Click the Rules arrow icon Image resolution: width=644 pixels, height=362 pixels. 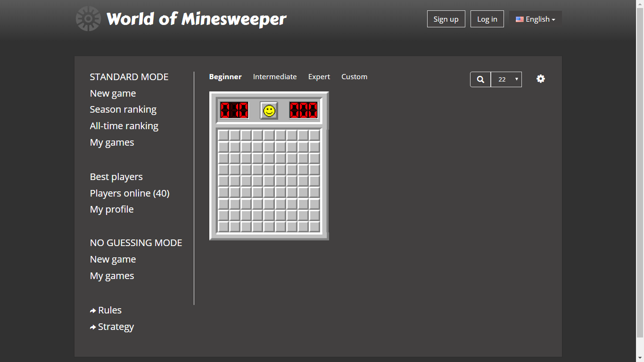[92, 310]
